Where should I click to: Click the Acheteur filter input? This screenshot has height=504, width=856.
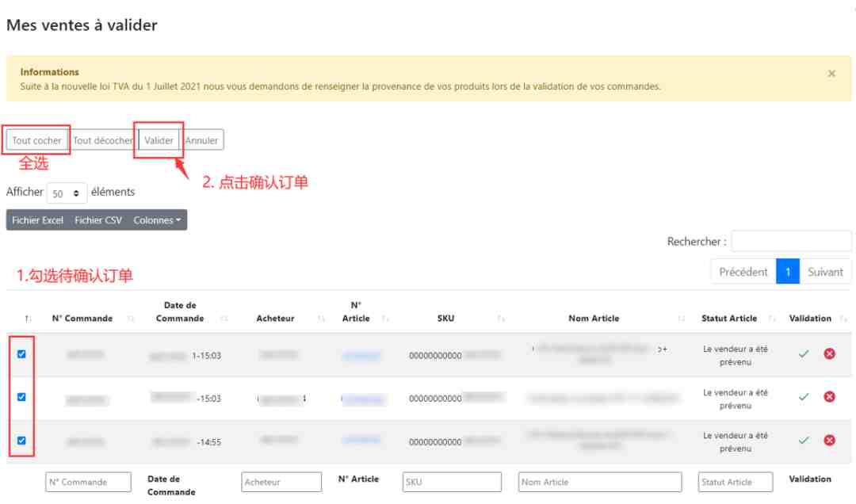click(281, 482)
